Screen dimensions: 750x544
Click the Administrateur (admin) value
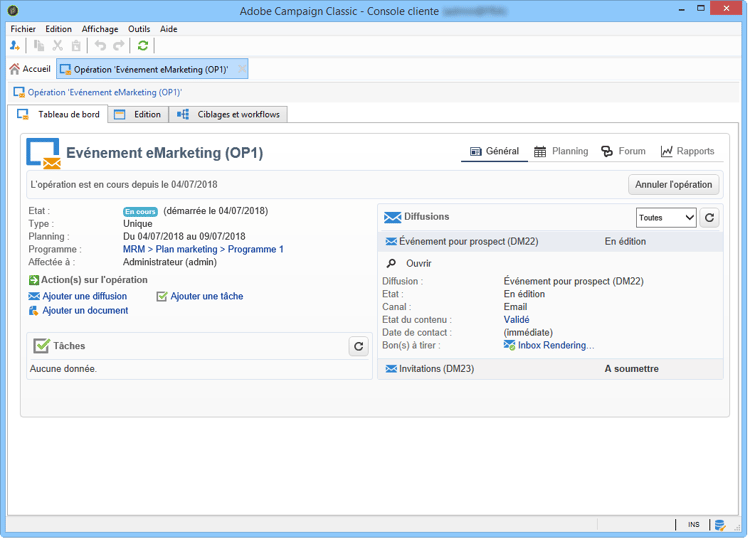coord(170,263)
